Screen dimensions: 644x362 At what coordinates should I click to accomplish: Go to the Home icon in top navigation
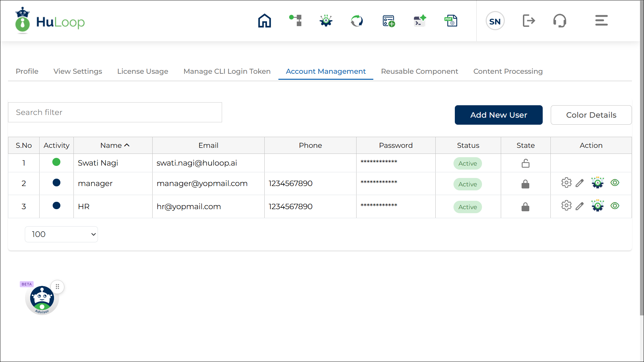point(264,21)
